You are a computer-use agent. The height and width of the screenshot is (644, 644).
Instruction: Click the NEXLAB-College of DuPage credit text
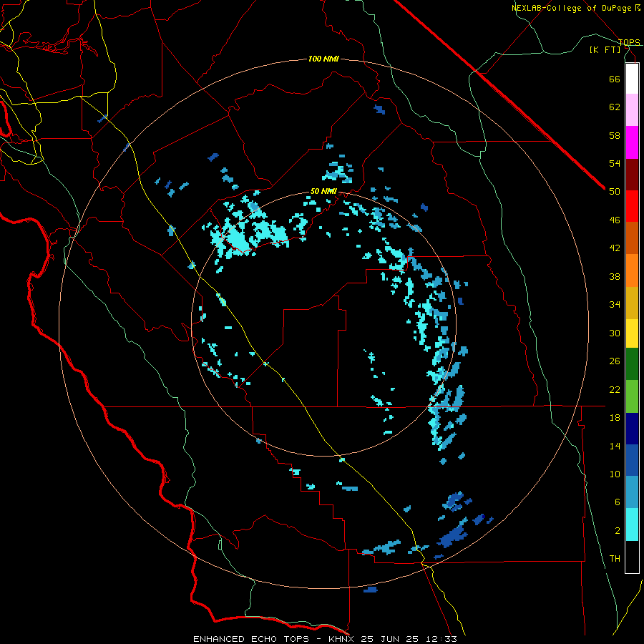[575, 8]
